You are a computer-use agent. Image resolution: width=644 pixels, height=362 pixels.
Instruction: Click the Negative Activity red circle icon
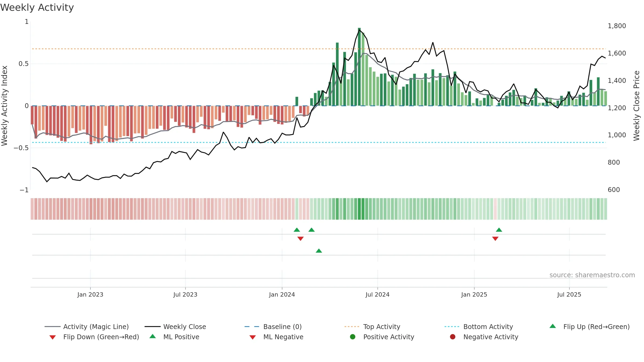pos(453,337)
